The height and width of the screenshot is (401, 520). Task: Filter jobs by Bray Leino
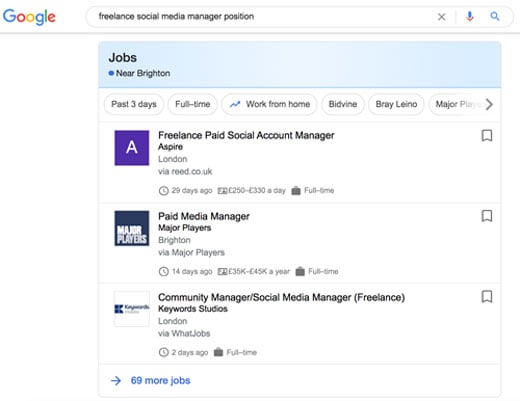click(x=396, y=104)
